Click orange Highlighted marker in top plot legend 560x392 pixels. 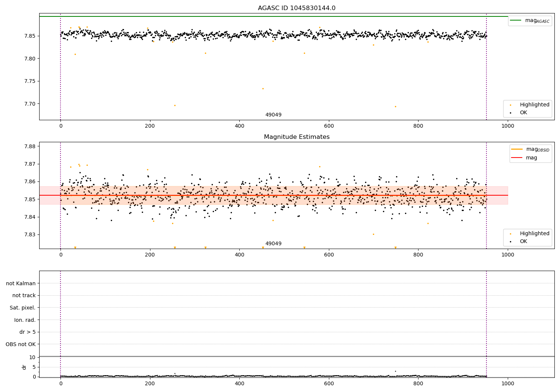[510, 105]
